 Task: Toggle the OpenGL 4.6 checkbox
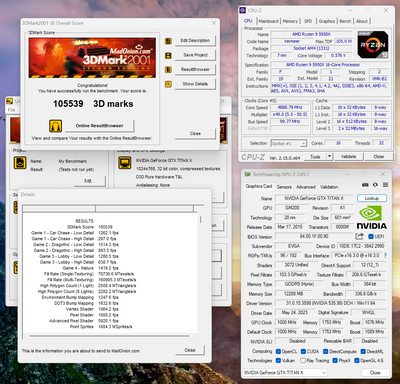(357, 360)
